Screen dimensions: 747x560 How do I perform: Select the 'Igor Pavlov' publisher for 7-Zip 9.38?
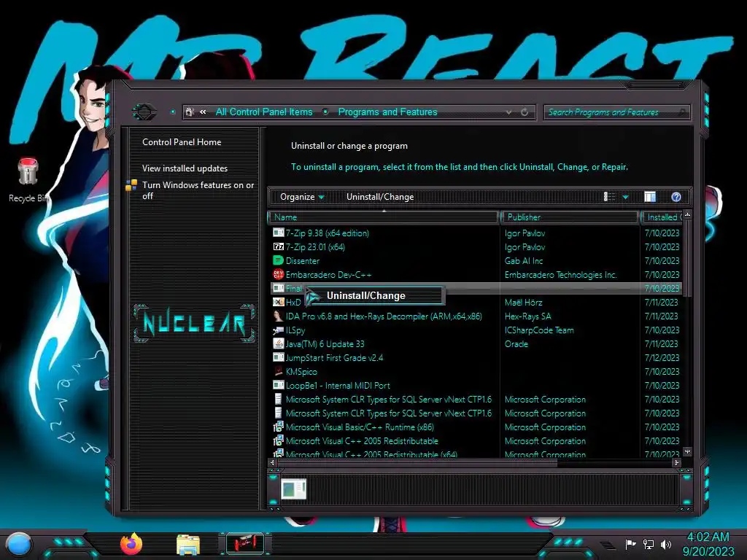tap(525, 233)
